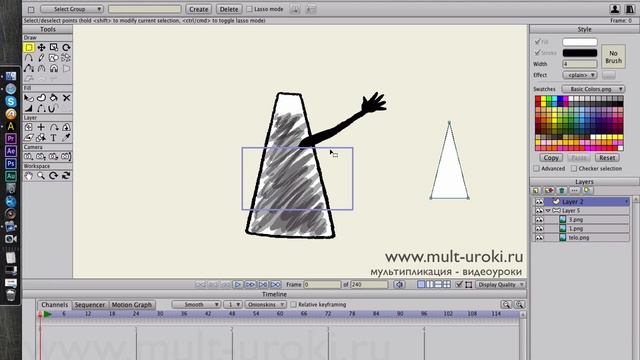Zoom in on the timeline

[519, 304]
